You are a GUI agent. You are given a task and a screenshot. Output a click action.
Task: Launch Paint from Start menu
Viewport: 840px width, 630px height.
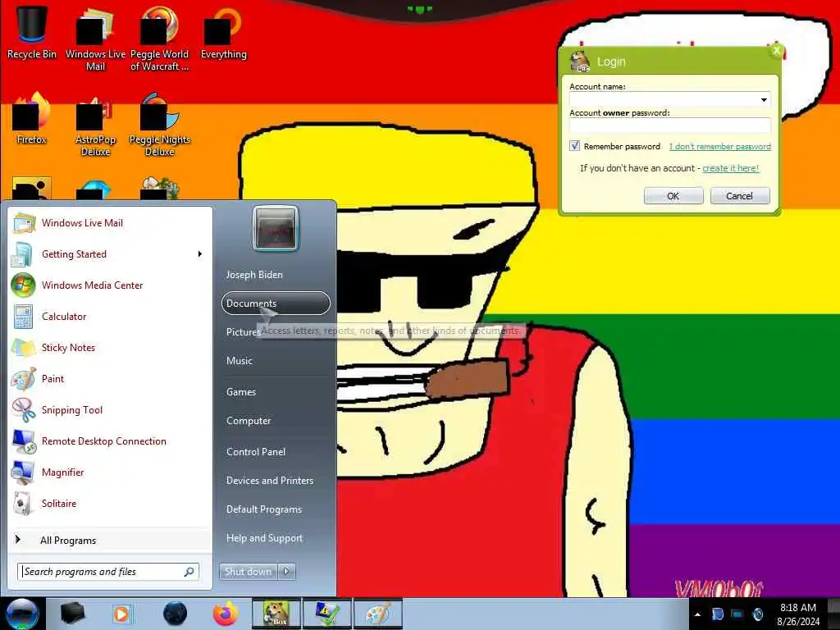[110, 379]
